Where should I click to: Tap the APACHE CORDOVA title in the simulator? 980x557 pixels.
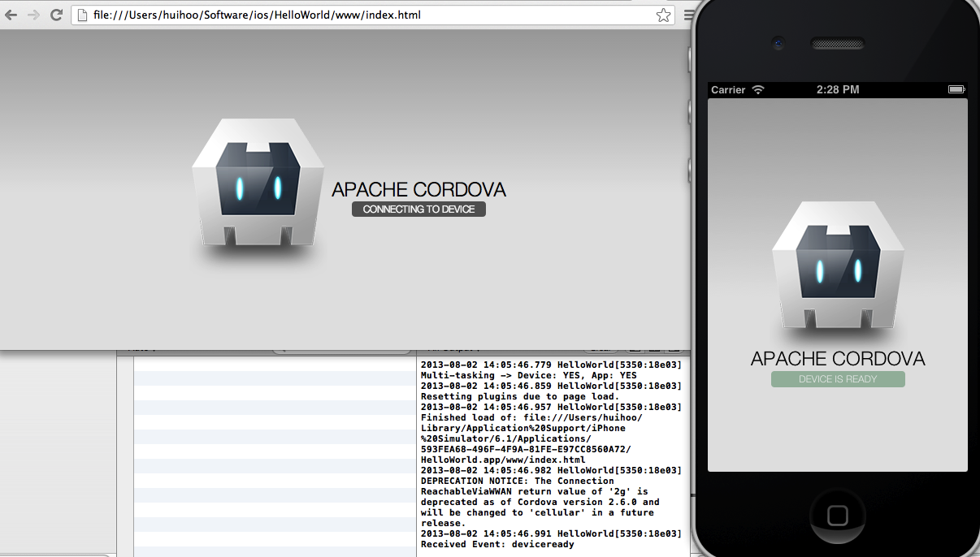tap(838, 359)
